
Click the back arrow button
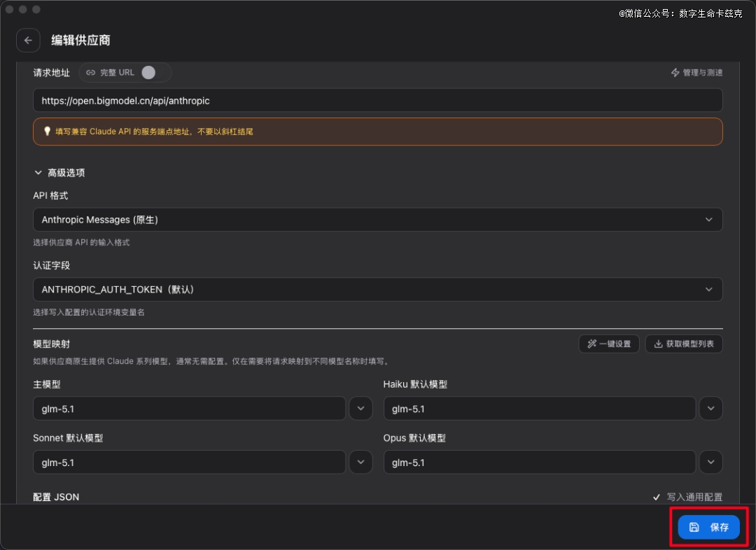coord(28,41)
